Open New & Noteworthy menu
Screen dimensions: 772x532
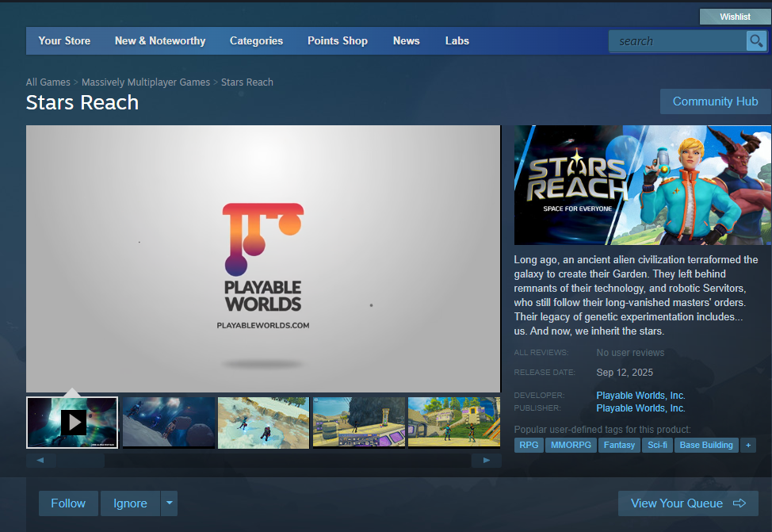tap(160, 41)
